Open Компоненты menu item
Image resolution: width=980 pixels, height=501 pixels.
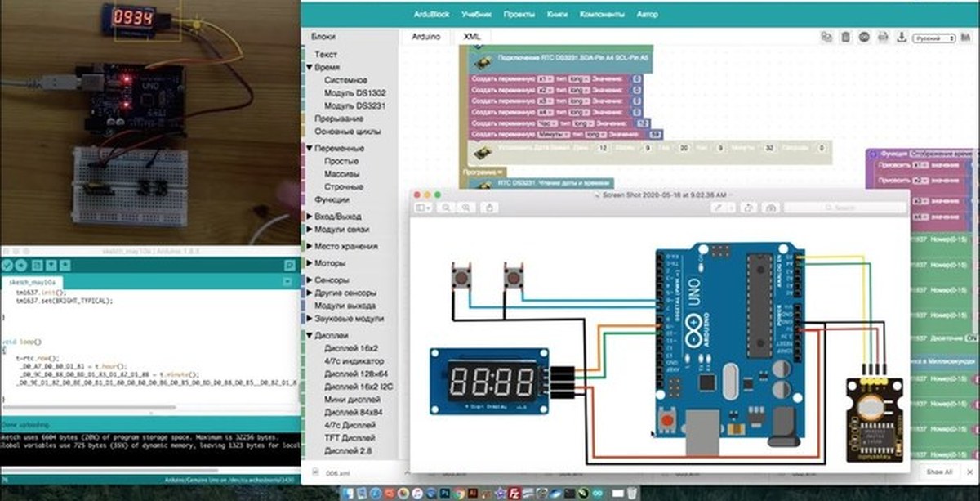[602, 15]
